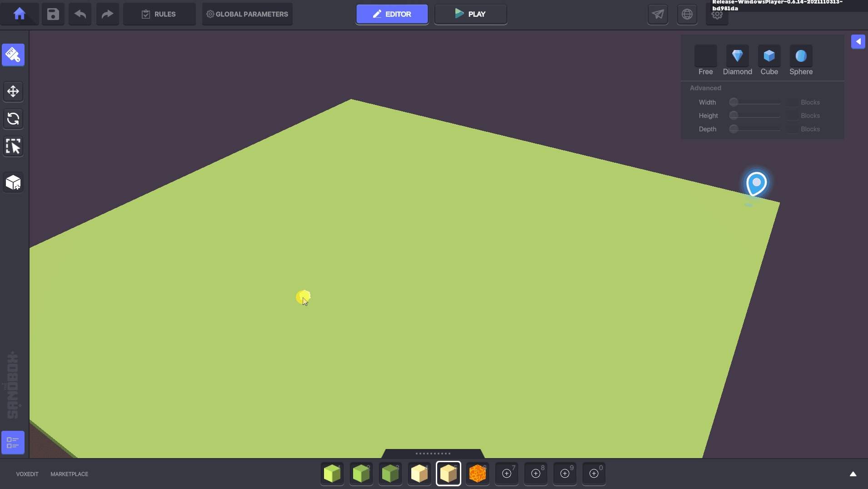
Task: Expand the bottom panel with the up arrow
Action: tap(853, 474)
